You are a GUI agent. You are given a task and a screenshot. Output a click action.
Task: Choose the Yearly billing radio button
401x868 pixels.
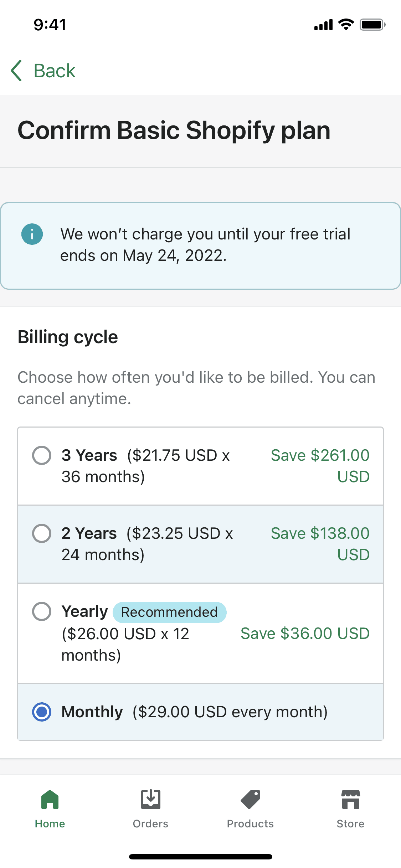point(42,611)
